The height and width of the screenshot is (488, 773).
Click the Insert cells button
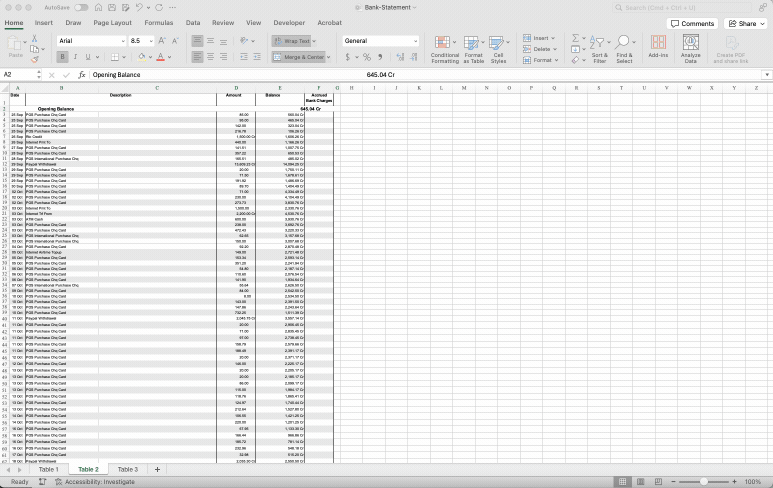tap(539, 38)
